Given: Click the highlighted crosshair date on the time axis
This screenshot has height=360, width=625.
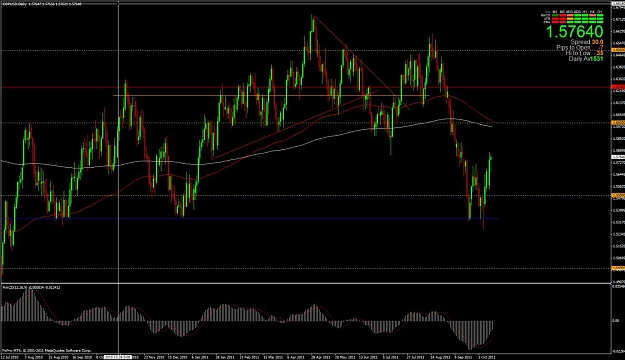Looking at the screenshot, I should point(118,357).
